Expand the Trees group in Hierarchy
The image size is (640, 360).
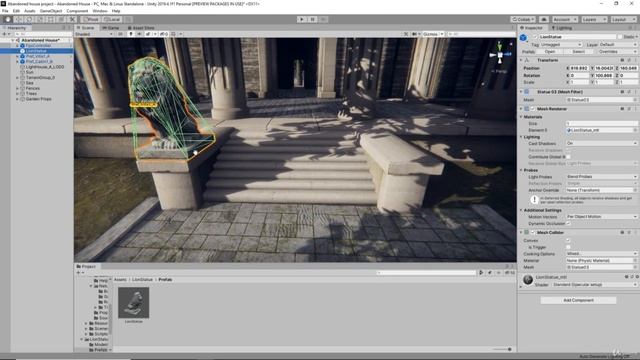18,93
